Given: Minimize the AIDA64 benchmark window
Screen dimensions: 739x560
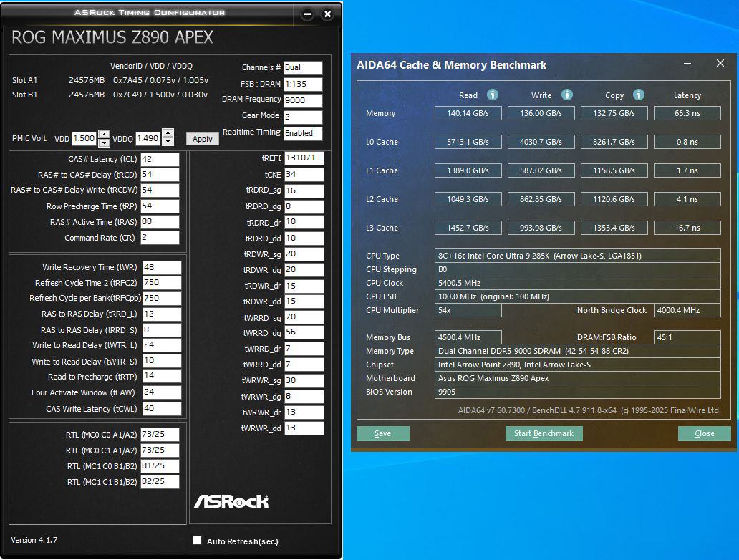Looking at the screenshot, I should [x=687, y=63].
